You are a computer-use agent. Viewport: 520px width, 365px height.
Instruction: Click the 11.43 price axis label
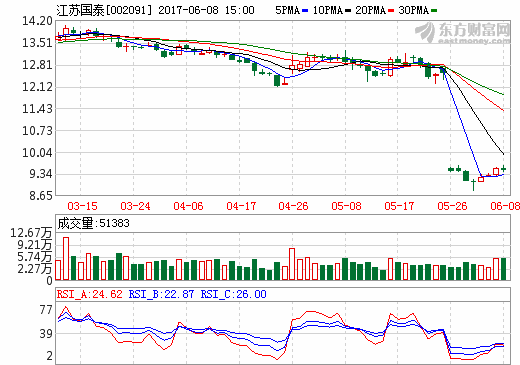(37, 109)
